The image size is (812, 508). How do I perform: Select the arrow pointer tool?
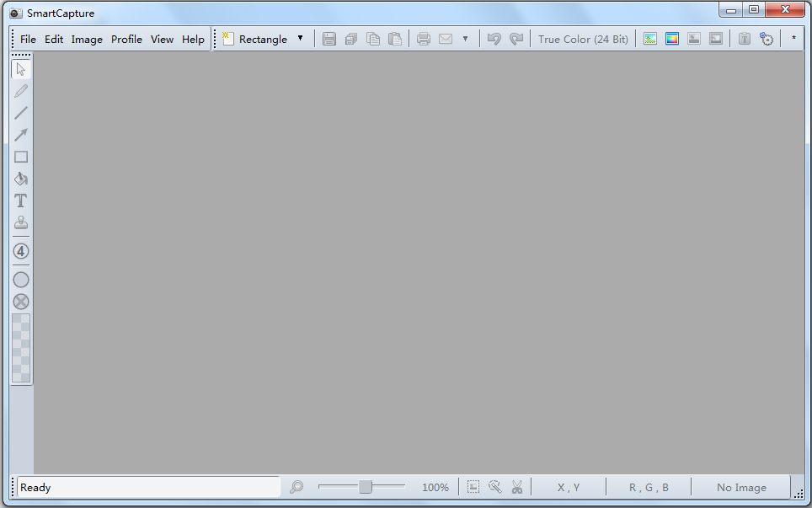[x=21, y=69]
